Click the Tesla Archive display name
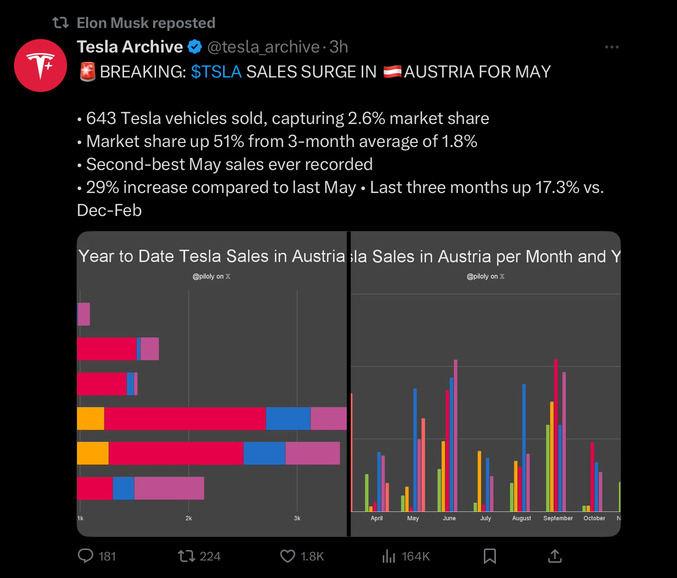The width and height of the screenshot is (677, 578). pyautogui.click(x=130, y=47)
